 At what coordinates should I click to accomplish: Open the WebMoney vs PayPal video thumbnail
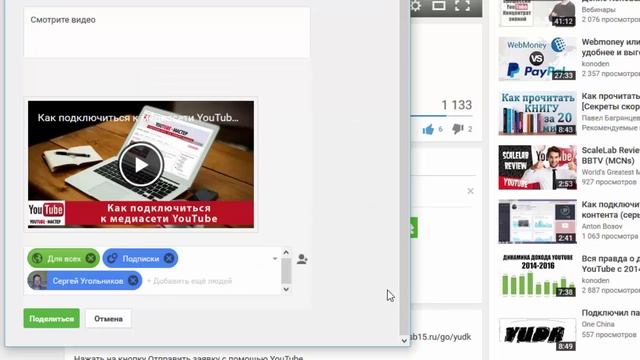click(x=538, y=59)
